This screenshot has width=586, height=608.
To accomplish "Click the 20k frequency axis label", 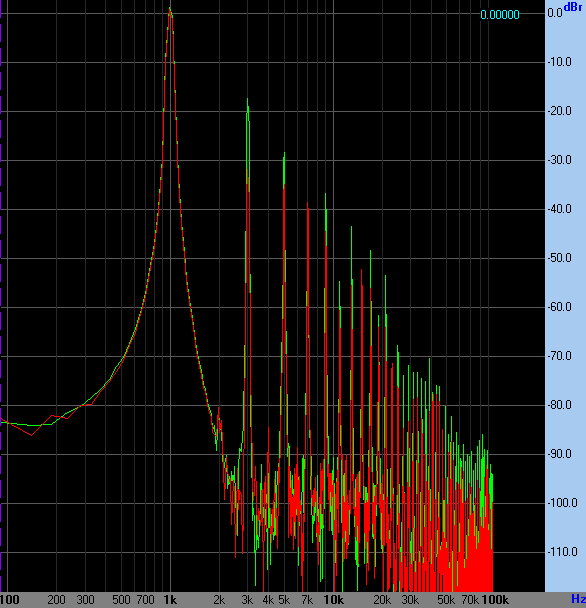I will [382, 600].
